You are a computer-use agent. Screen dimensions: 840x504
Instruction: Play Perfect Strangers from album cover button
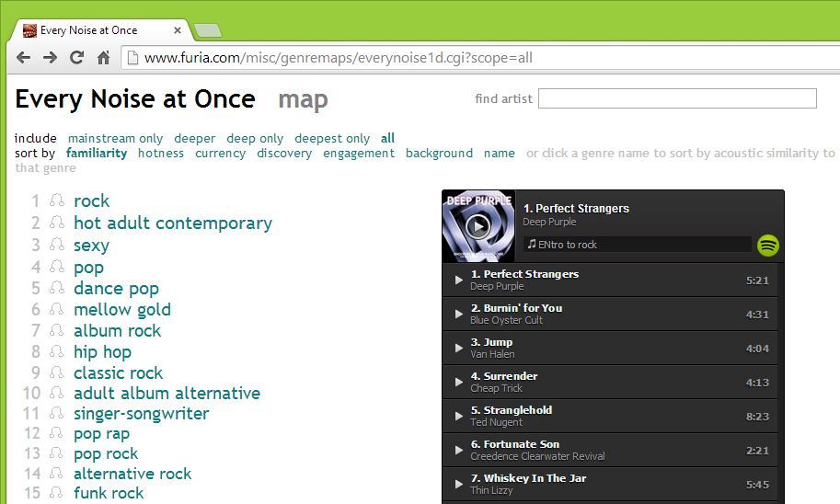478,226
